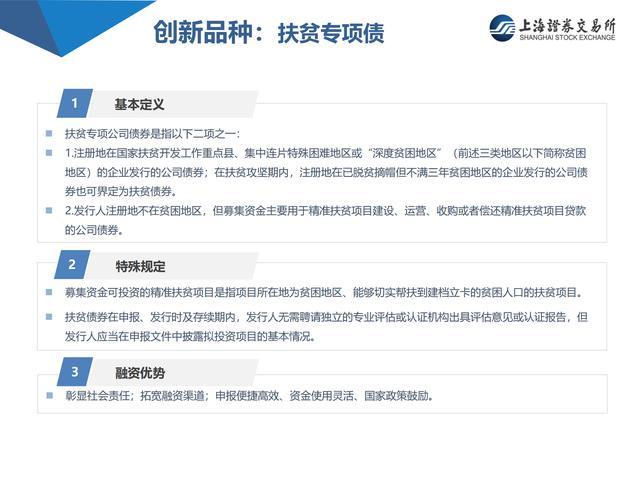Click the SHANGHAI STOCK EXCHANGE English caption
Image resolution: width=640 pixels, height=480 pixels.
pos(567,37)
